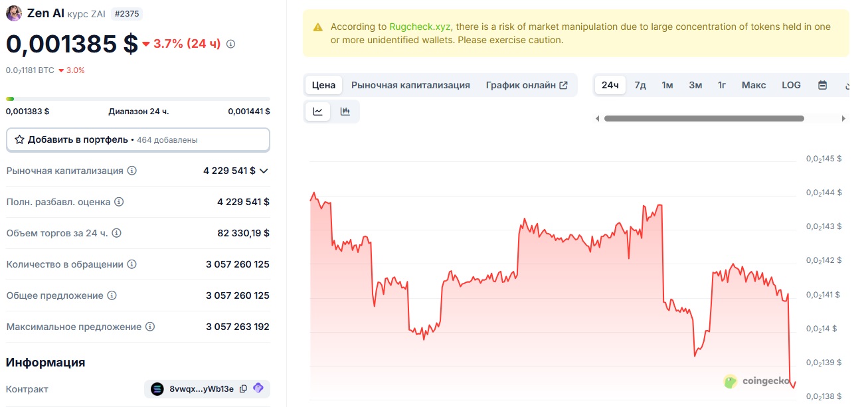The image size is (868, 407).
Task: Copy the contract address 8vwqx...yWb13e
Action: tap(243, 389)
